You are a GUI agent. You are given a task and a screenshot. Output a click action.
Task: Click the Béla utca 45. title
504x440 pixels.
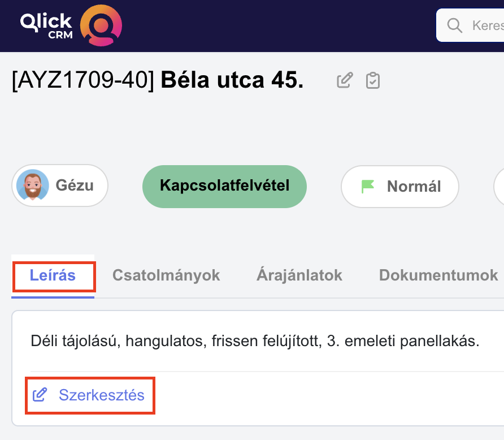pyautogui.click(x=232, y=80)
